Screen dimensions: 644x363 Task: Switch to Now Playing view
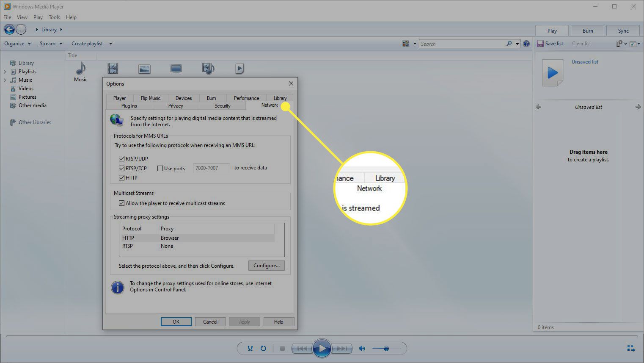631,348
